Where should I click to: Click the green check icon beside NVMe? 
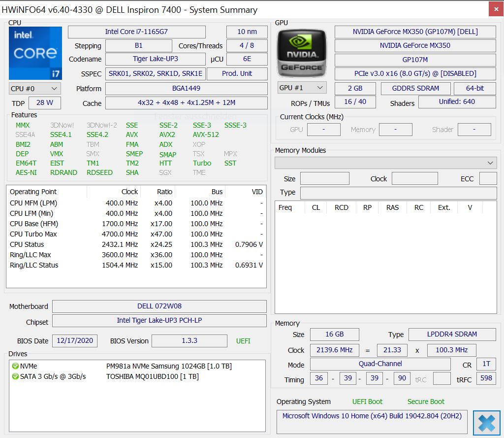pos(15,366)
